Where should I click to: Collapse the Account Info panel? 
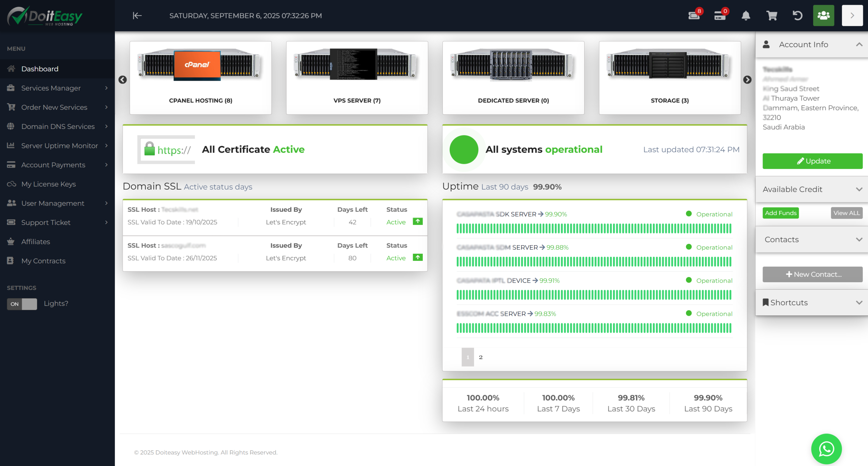(859, 44)
